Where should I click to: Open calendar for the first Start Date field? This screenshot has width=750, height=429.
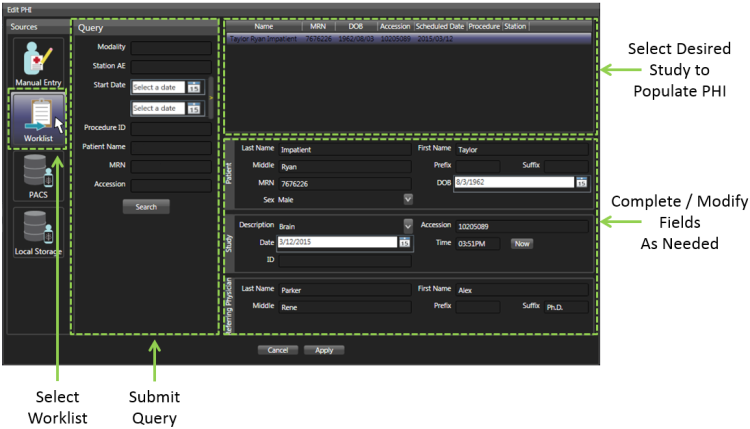pyautogui.click(x=194, y=88)
